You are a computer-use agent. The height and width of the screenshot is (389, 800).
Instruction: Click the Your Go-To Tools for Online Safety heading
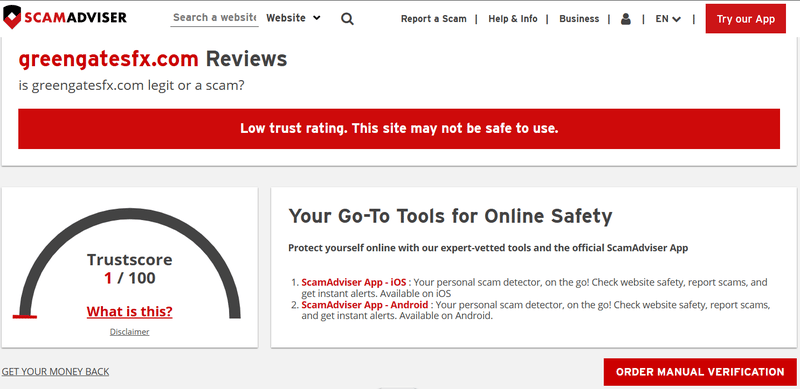450,216
